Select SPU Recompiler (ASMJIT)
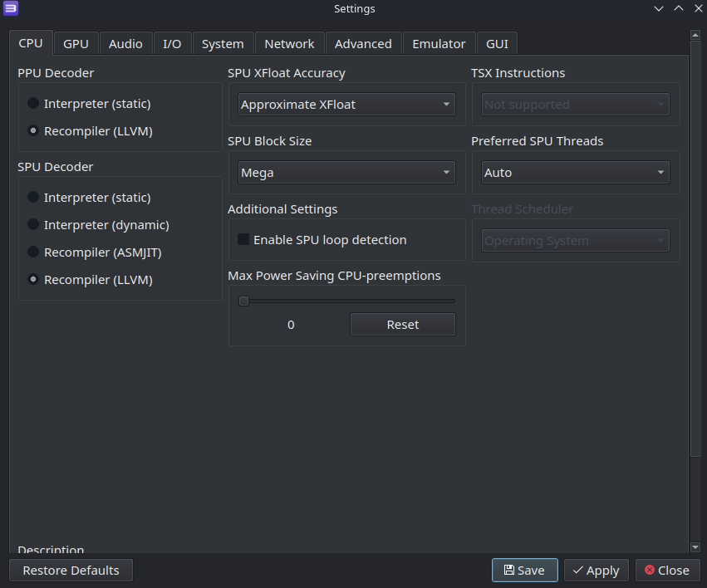 click(95, 252)
